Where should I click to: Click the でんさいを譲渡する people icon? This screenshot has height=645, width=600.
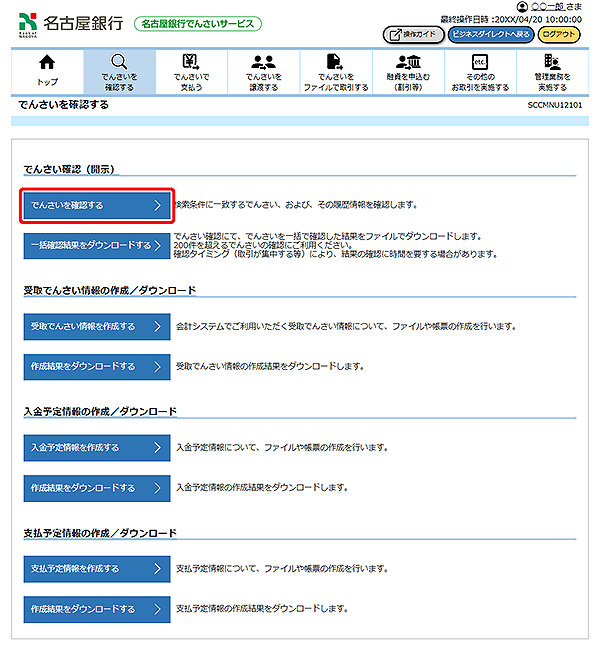(263, 62)
